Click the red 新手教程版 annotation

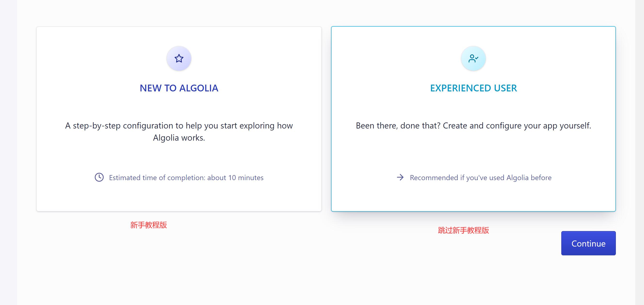point(148,225)
